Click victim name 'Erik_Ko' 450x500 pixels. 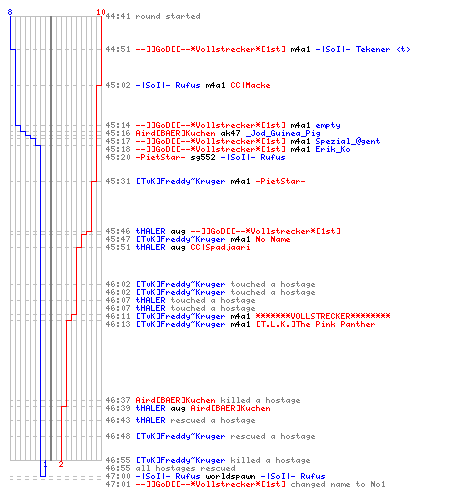(x=333, y=149)
